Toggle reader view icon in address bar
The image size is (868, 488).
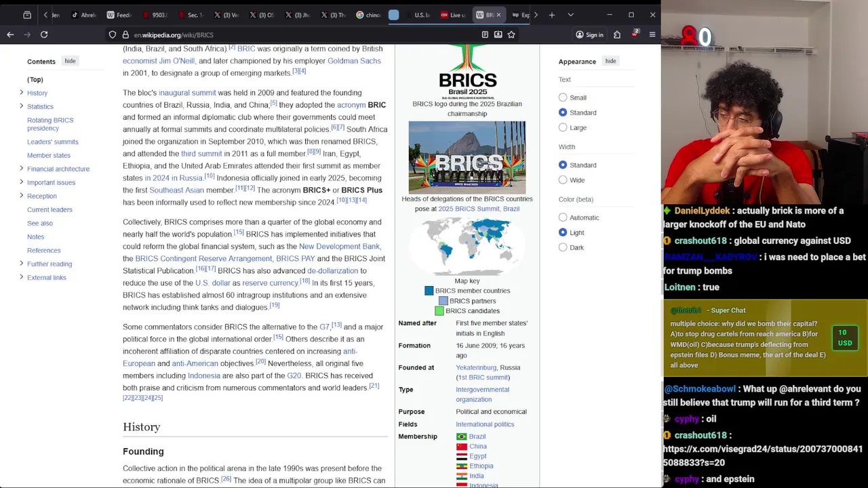click(485, 35)
